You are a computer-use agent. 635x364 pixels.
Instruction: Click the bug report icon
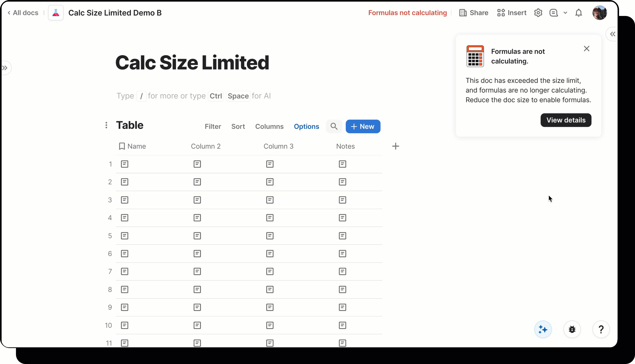coord(572,329)
